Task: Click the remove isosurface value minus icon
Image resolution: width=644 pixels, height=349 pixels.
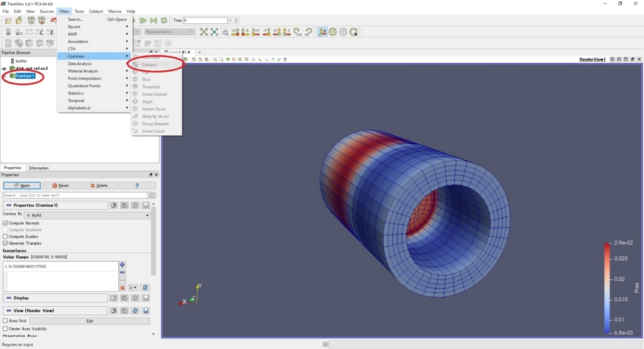Action: (123, 273)
